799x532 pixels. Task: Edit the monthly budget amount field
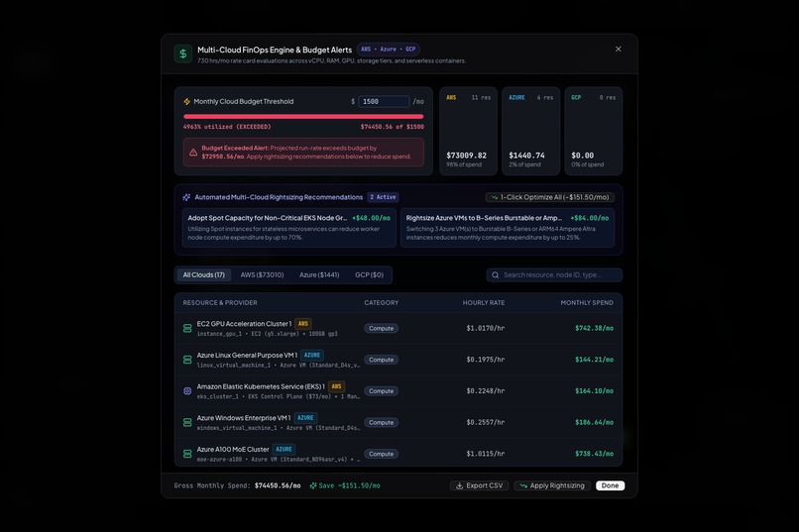click(384, 101)
